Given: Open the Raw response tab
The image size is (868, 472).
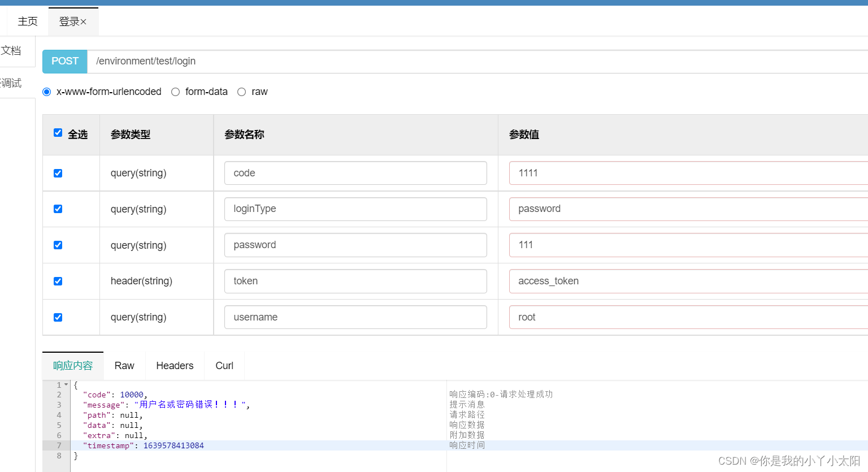Looking at the screenshot, I should tap(124, 366).
